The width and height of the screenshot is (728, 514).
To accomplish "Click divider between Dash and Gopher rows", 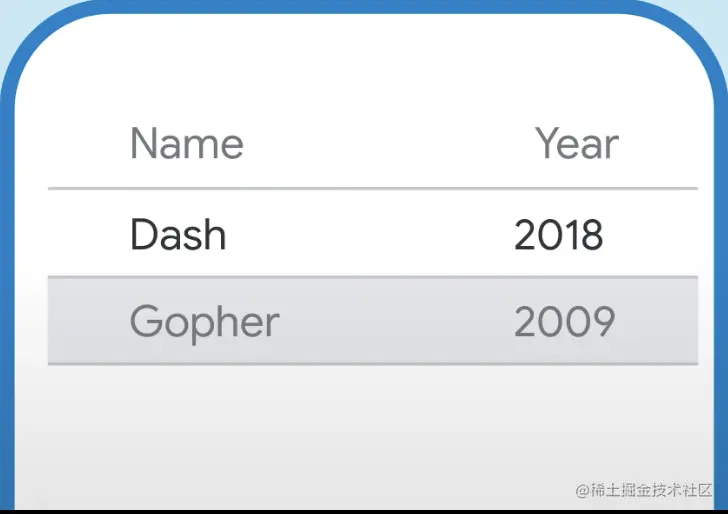I will coord(372,277).
